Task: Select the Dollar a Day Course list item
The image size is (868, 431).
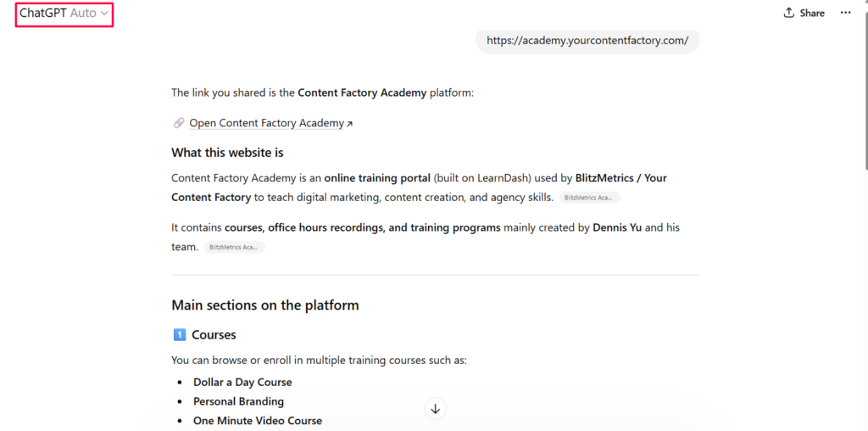Action: (x=242, y=383)
